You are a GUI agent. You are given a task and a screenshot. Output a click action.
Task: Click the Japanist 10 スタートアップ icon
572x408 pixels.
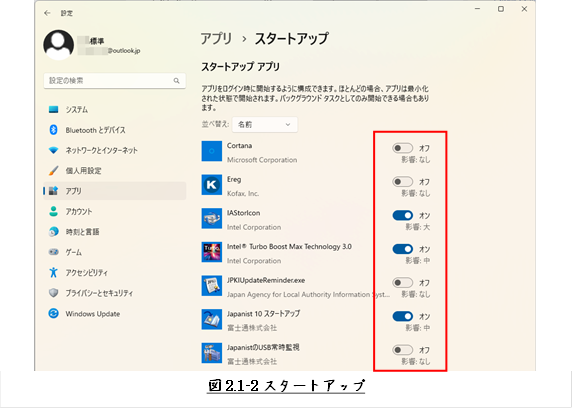(212, 319)
